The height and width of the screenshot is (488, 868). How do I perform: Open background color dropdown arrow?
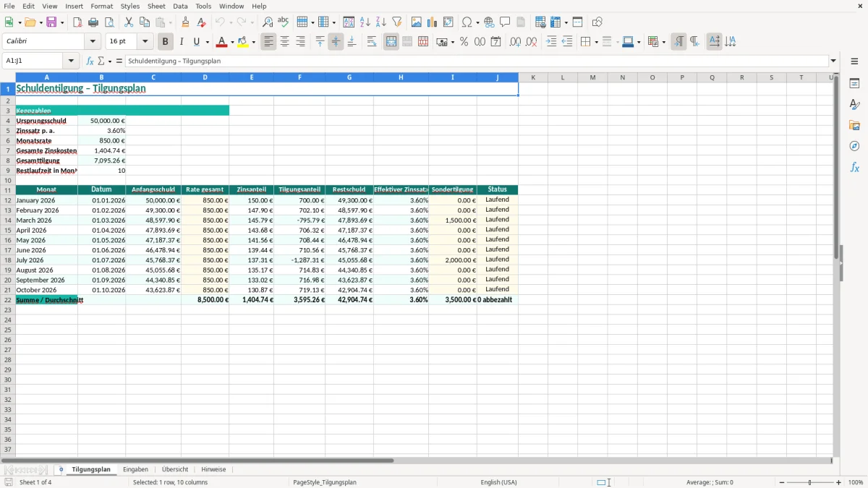coord(253,42)
